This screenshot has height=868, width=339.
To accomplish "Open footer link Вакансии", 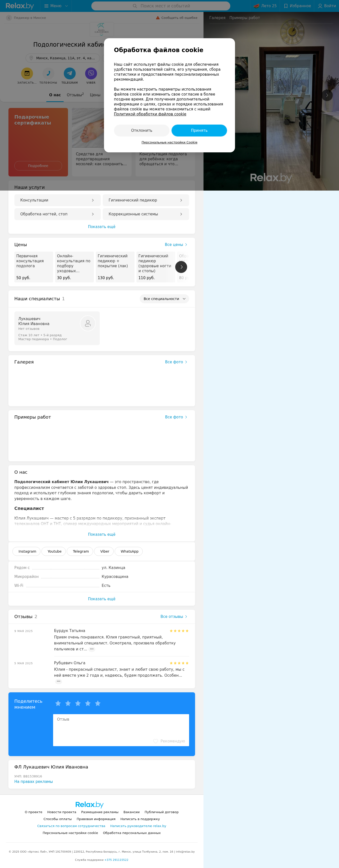I will coord(132,812).
